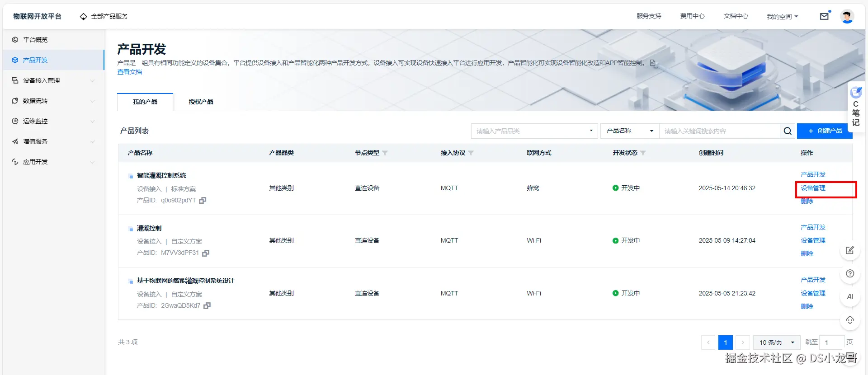Expand 设备接入管理 sidebar menu
868x375 pixels.
click(x=53, y=80)
